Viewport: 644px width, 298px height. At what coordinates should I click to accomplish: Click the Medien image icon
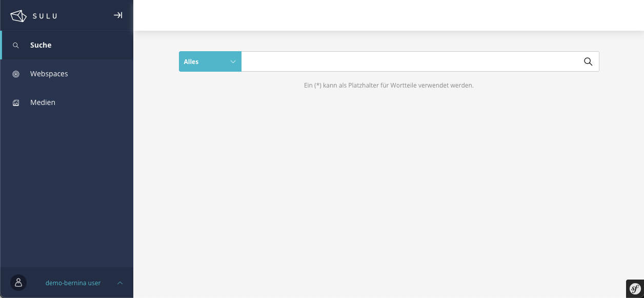pos(16,102)
